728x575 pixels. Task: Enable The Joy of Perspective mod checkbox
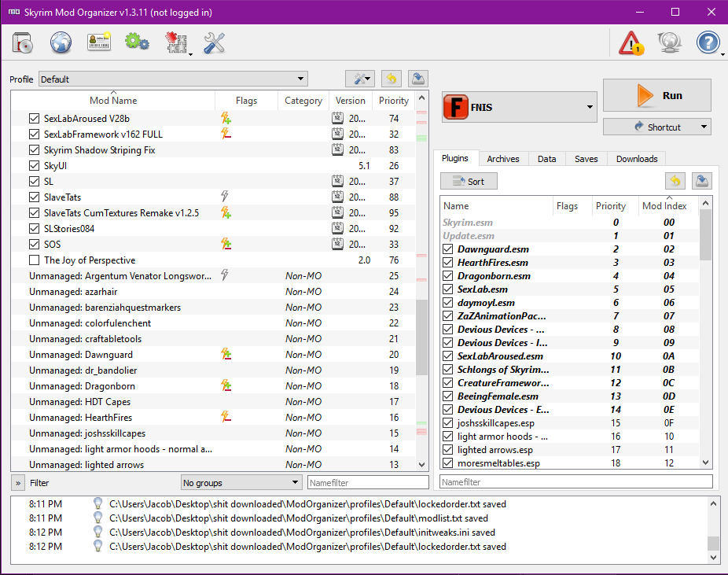point(34,260)
